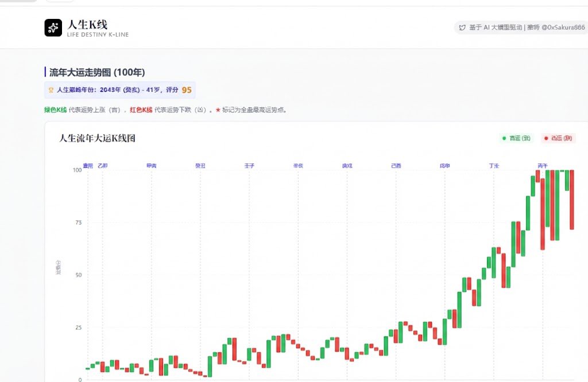This screenshot has height=382, width=588.
Task: Toggle the red 凶运 (跌) legend item
Action: [558, 138]
